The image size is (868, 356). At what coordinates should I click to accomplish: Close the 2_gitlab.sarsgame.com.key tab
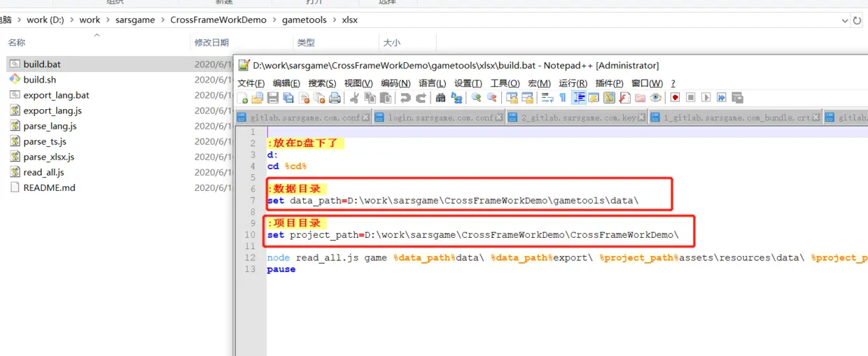[x=642, y=118]
